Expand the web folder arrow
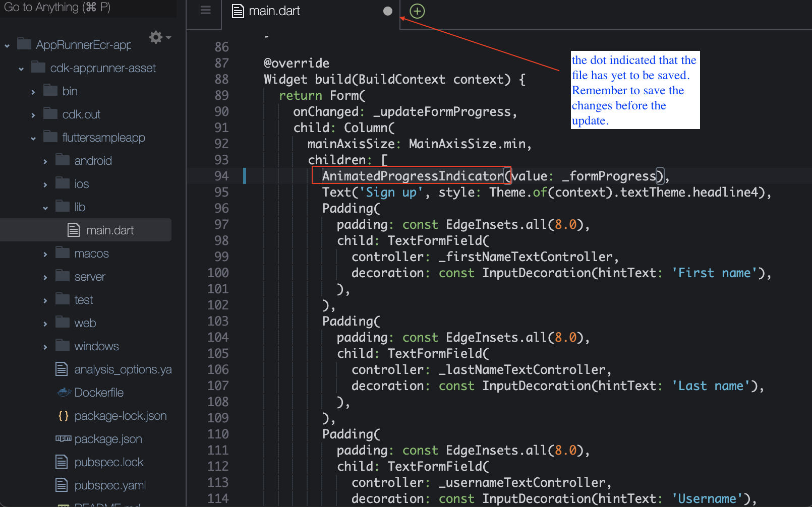This screenshot has width=812, height=507. 45,324
